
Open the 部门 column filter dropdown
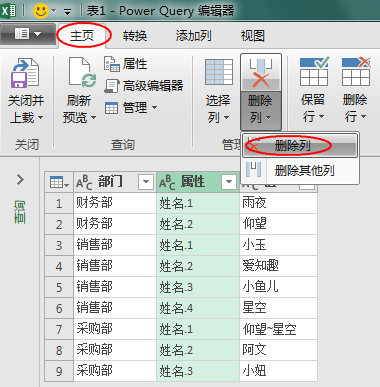pos(146,182)
